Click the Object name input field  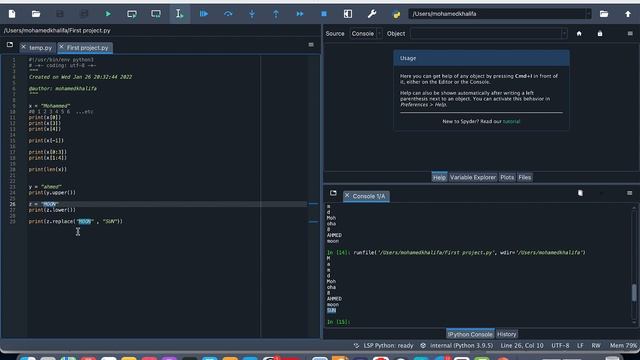pos(486,33)
